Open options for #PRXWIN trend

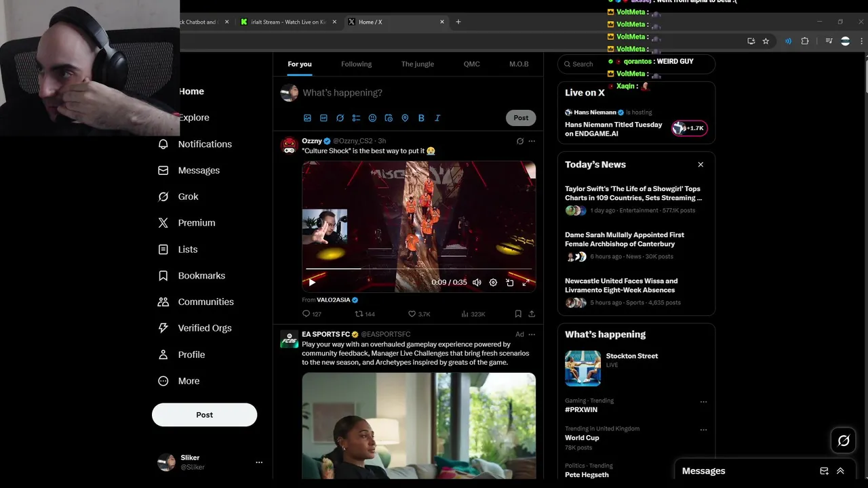point(703,401)
